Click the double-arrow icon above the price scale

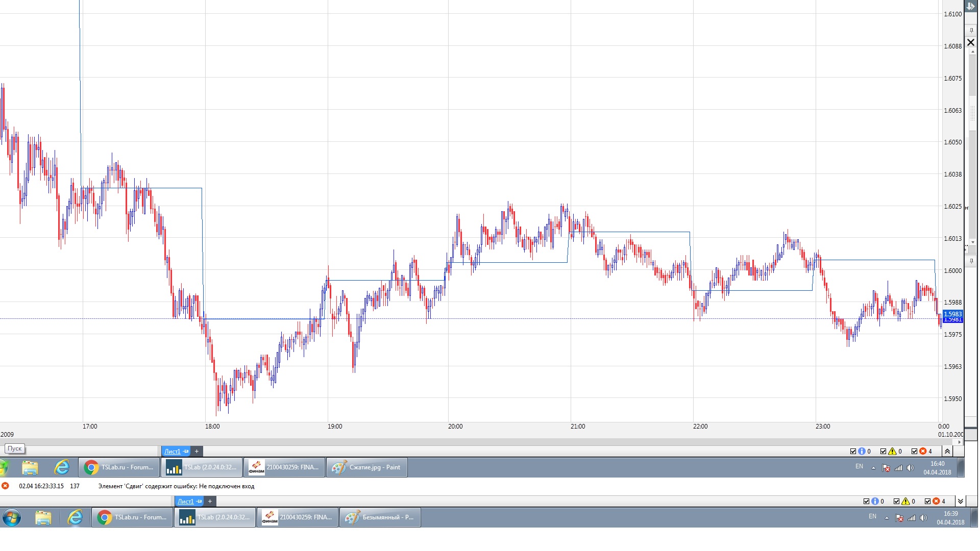point(970,7)
